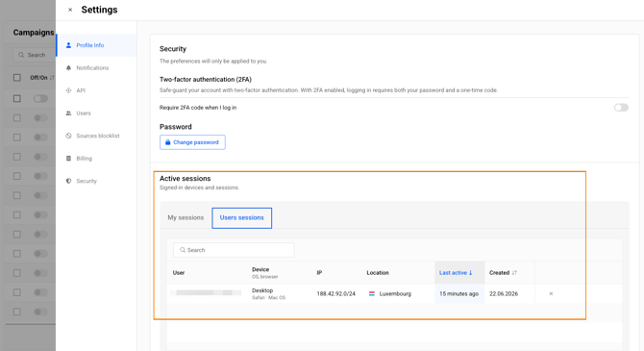Click the Location column header
The width and height of the screenshot is (644, 351).
click(x=378, y=272)
